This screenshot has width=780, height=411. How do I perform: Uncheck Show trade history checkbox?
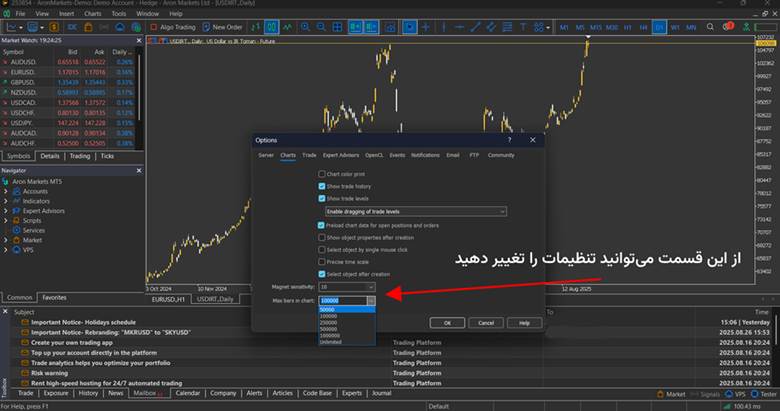point(321,186)
